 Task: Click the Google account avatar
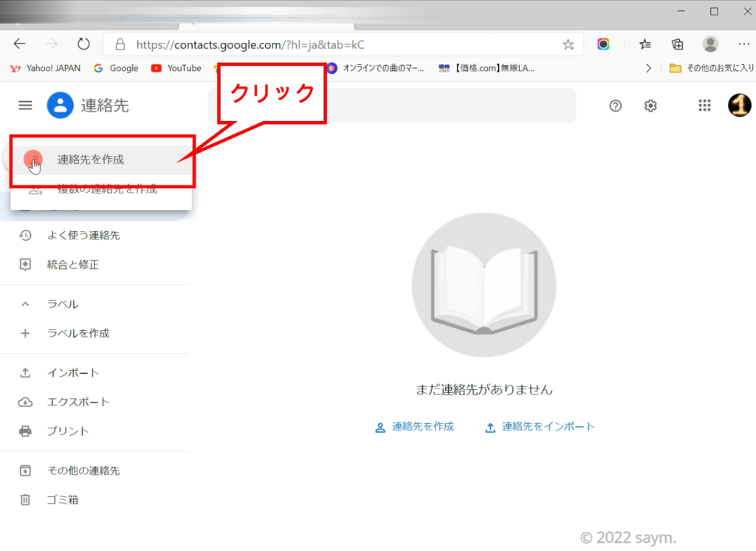tap(739, 106)
